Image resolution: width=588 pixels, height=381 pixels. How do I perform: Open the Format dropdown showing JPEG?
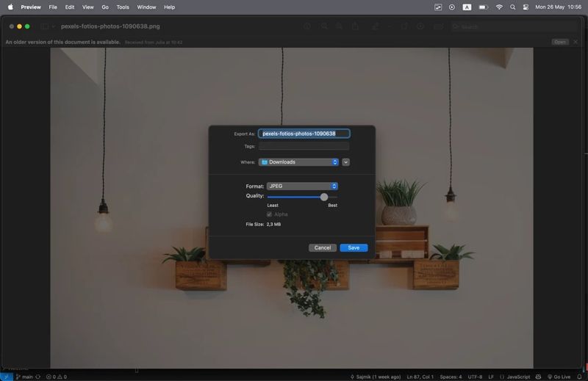point(302,186)
